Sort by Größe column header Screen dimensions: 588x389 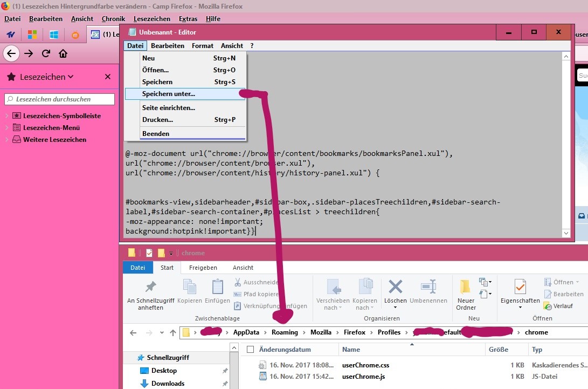click(507, 350)
